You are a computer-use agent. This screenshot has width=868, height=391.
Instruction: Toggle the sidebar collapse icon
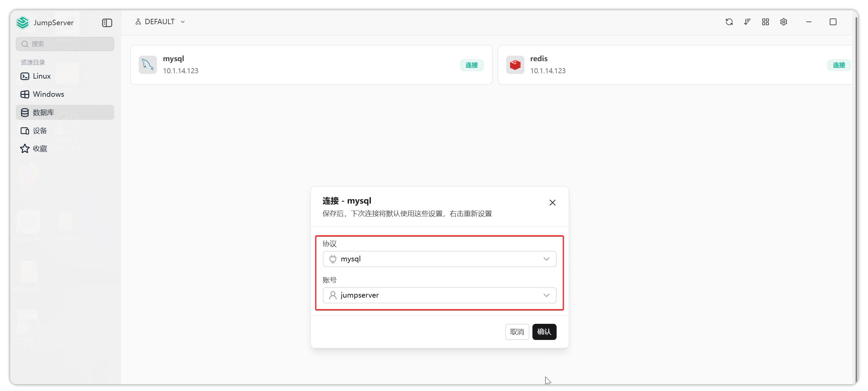(x=107, y=23)
